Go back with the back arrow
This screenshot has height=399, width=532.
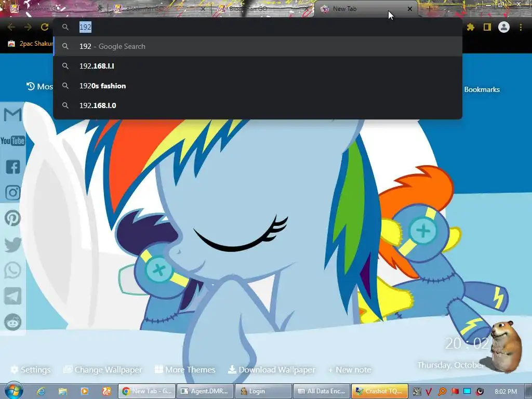pos(11,27)
